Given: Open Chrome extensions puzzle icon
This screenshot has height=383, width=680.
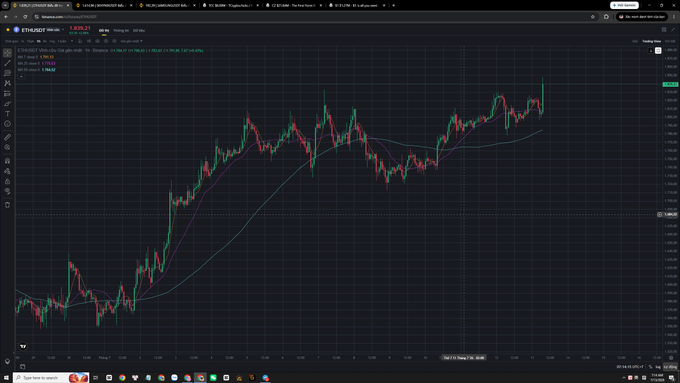Looking at the screenshot, I should (x=606, y=16).
